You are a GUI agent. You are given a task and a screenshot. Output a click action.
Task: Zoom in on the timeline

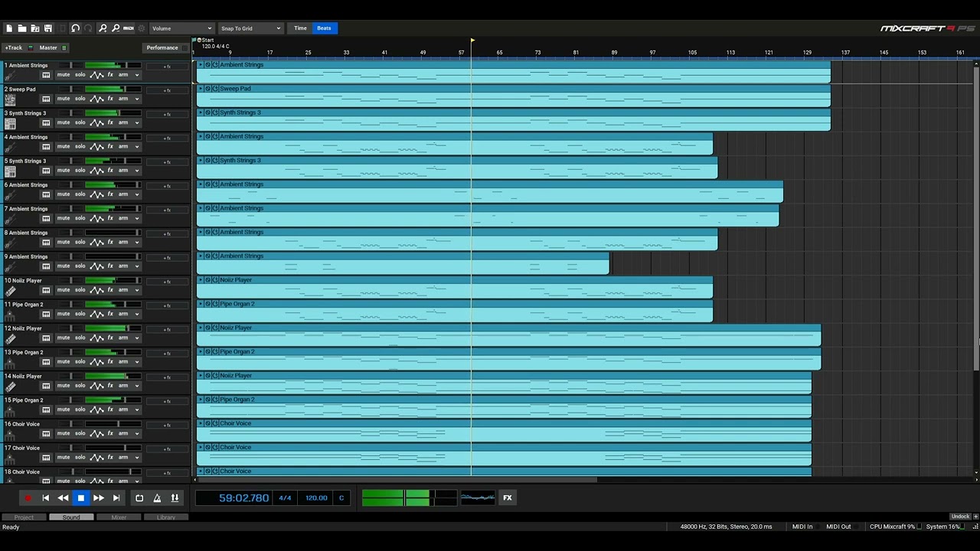(103, 28)
